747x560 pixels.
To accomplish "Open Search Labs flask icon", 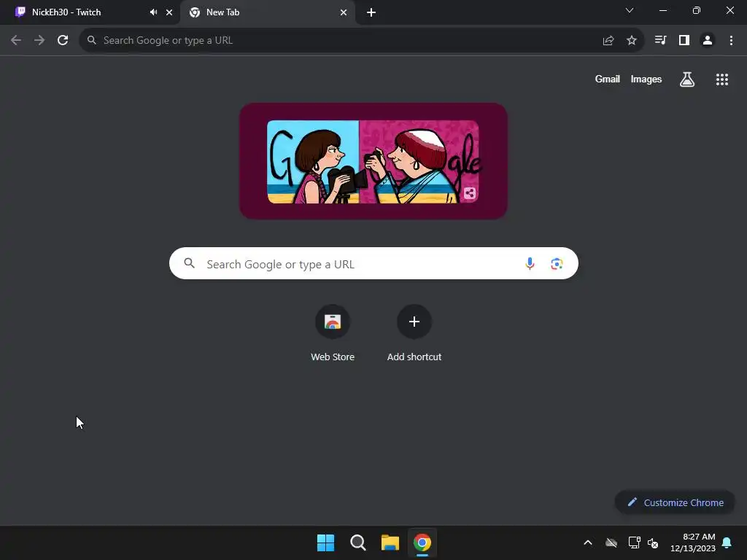I will click(x=687, y=79).
